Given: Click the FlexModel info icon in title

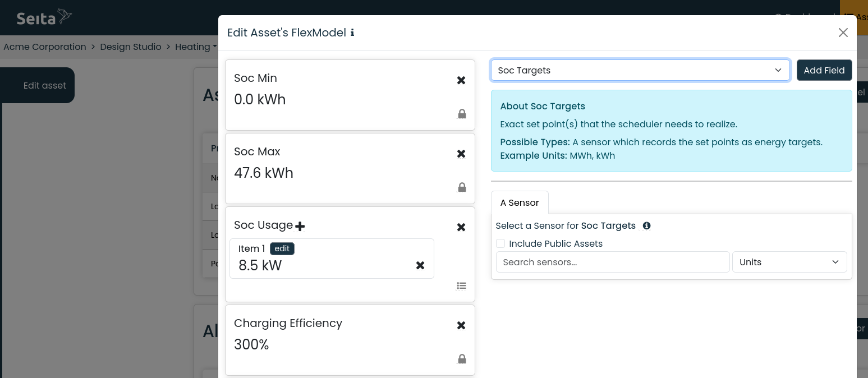Looking at the screenshot, I should (x=352, y=33).
